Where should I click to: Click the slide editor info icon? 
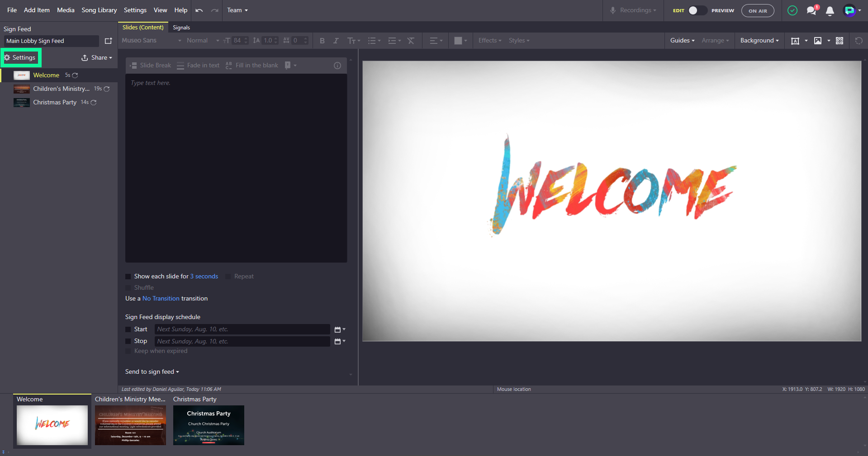(337, 66)
